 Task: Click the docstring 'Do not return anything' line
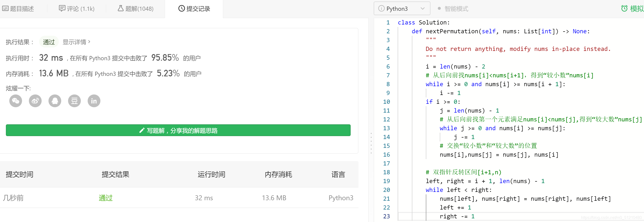tap(518, 49)
